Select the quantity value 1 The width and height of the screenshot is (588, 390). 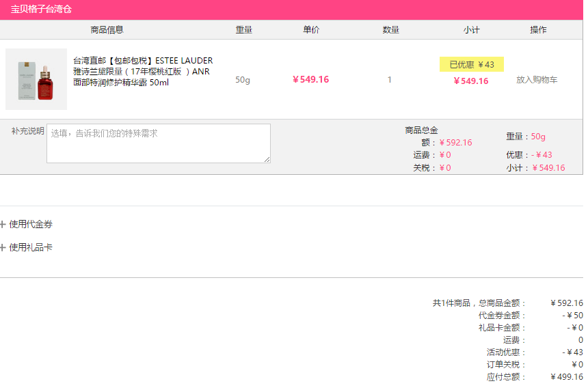tap(390, 79)
